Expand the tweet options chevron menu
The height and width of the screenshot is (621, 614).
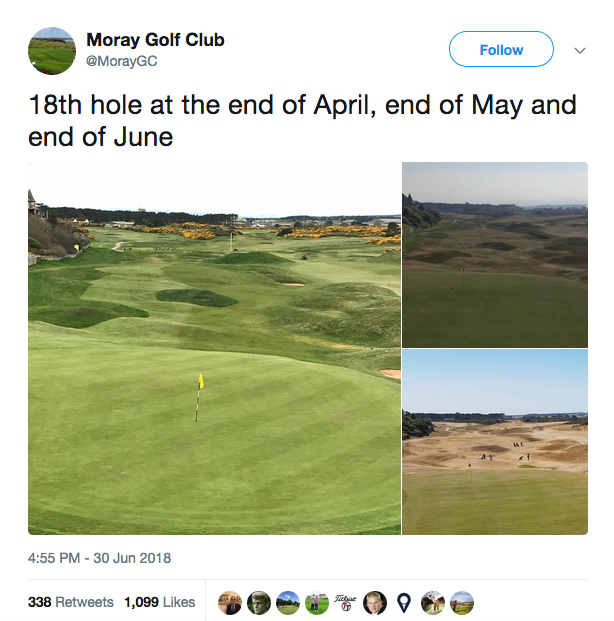pos(579,50)
